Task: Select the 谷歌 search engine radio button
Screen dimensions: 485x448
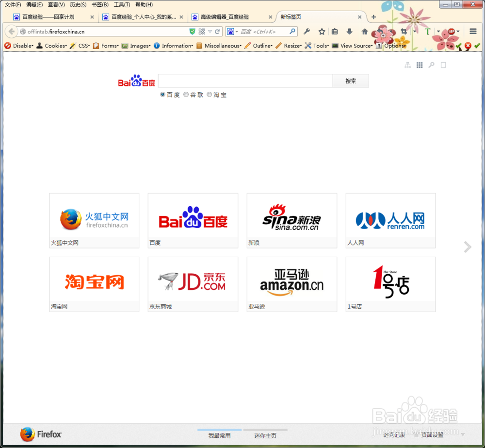Action: point(186,95)
